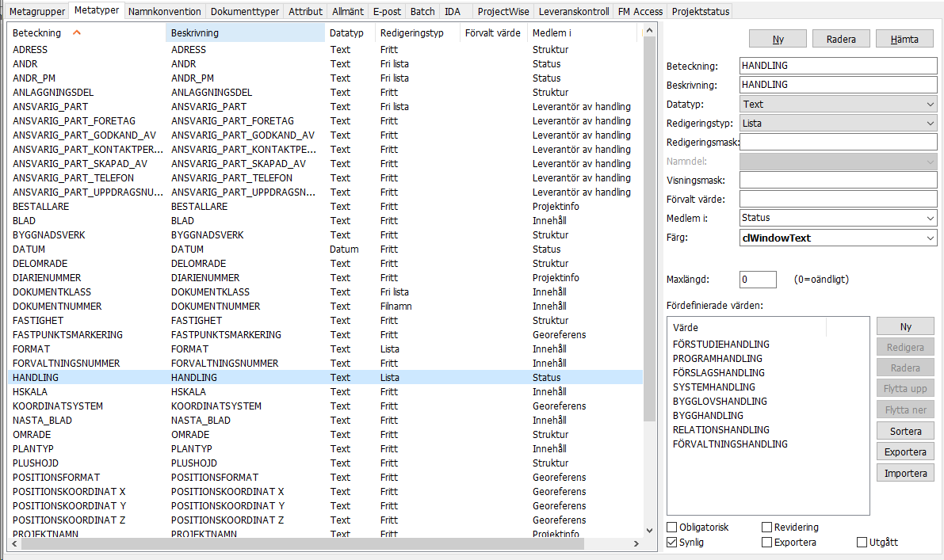
Task: Select FORMAT in the Beteckning column
Action: 31,349
